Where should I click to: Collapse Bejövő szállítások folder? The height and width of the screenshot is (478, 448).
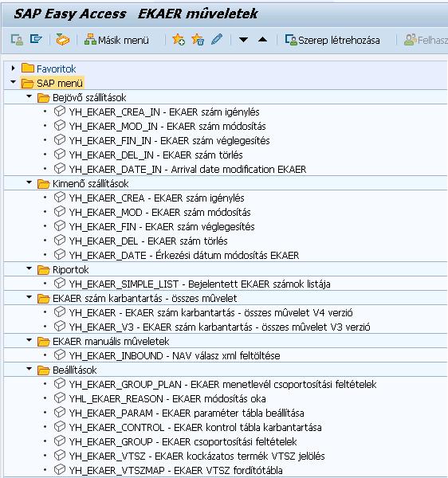[29, 96]
